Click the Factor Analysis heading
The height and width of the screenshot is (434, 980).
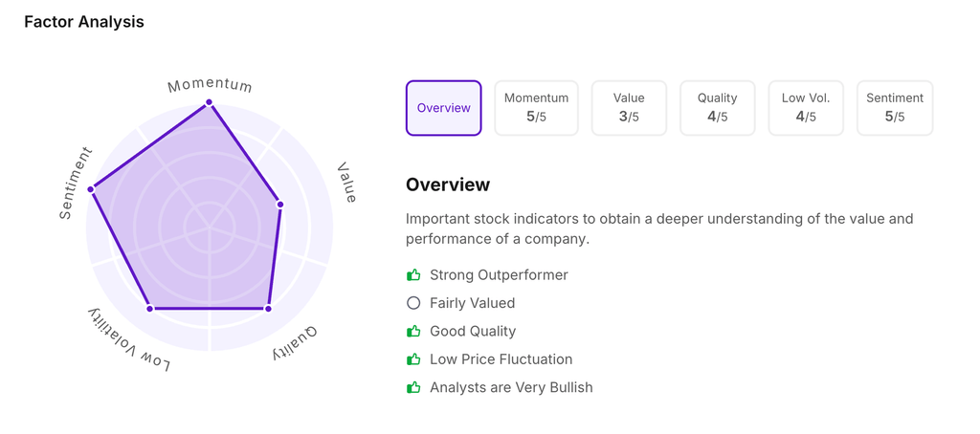pos(84,22)
